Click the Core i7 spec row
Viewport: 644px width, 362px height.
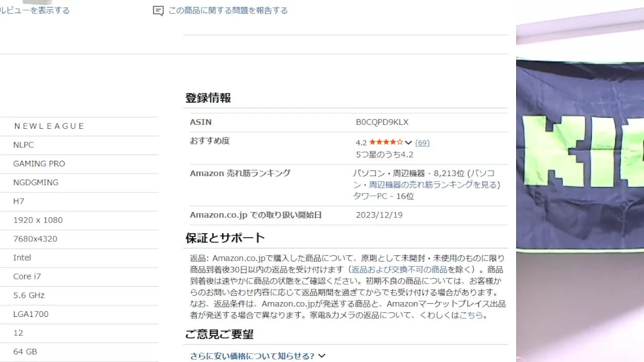pyautogui.click(x=27, y=277)
